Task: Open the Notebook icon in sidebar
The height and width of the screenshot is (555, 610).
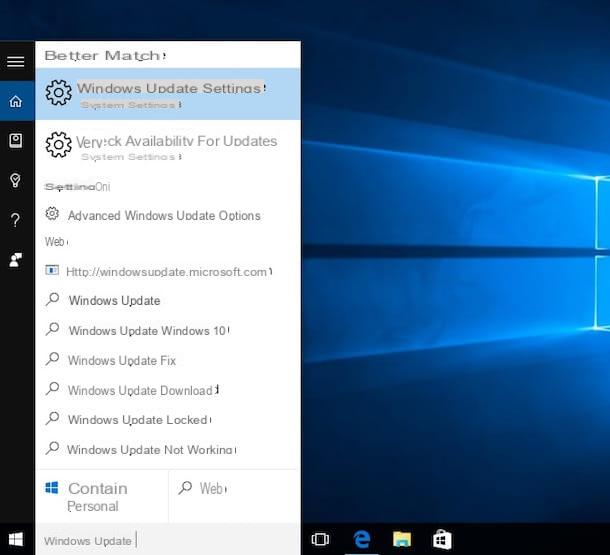Action: [16, 140]
